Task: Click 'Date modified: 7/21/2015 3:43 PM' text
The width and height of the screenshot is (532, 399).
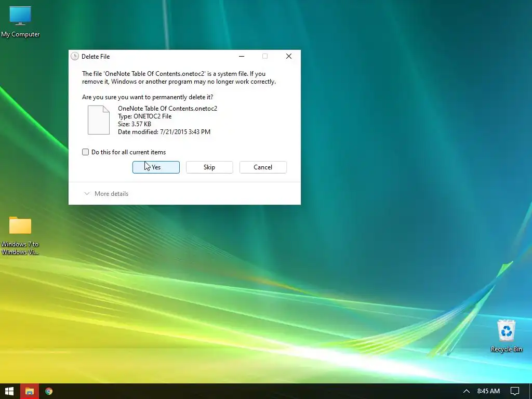Action: tap(164, 132)
